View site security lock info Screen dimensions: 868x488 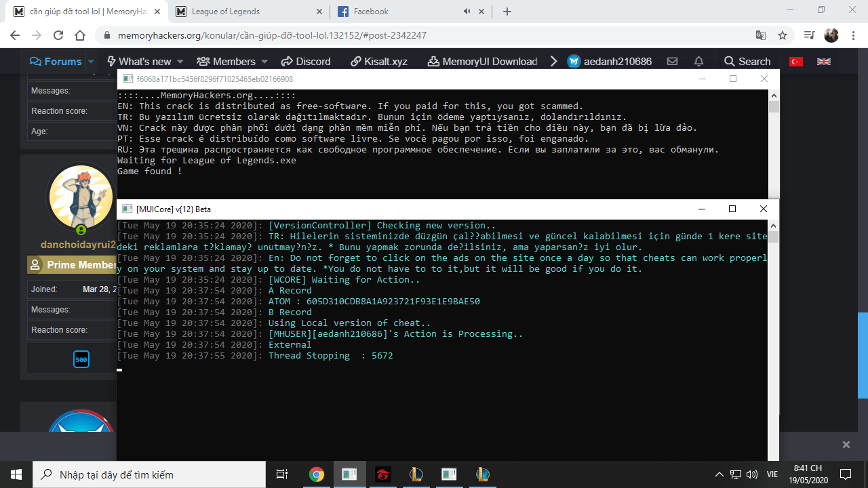(106, 35)
